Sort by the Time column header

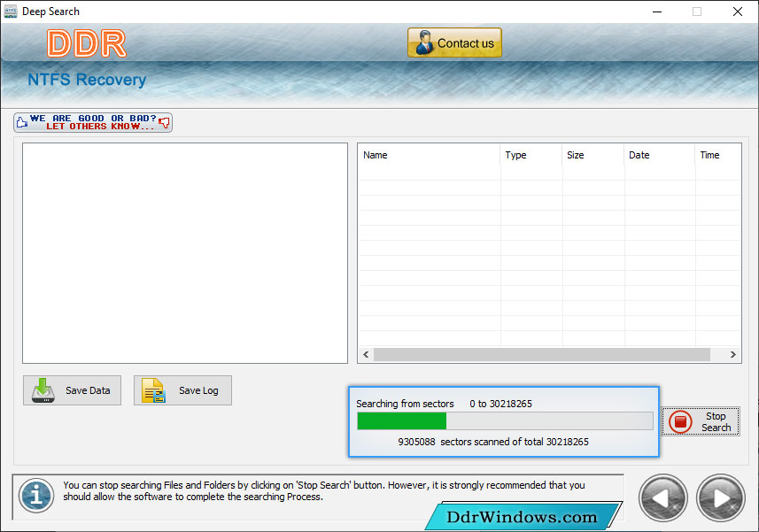point(718,155)
